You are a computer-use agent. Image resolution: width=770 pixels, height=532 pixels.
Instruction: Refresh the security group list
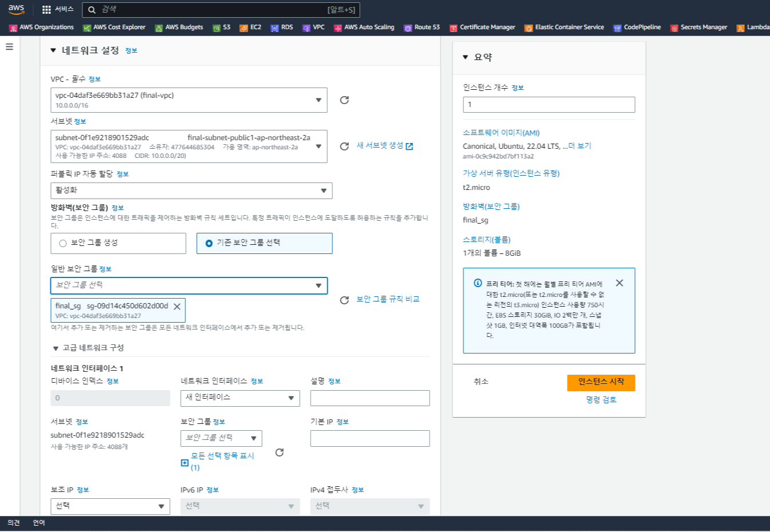click(344, 300)
